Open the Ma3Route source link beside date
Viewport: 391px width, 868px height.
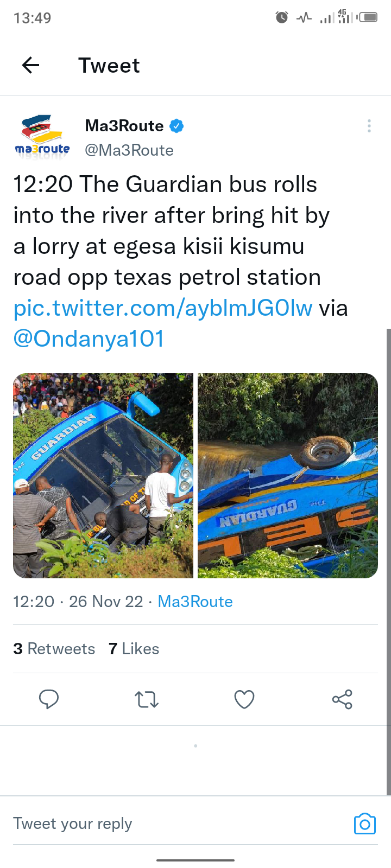[x=195, y=602]
